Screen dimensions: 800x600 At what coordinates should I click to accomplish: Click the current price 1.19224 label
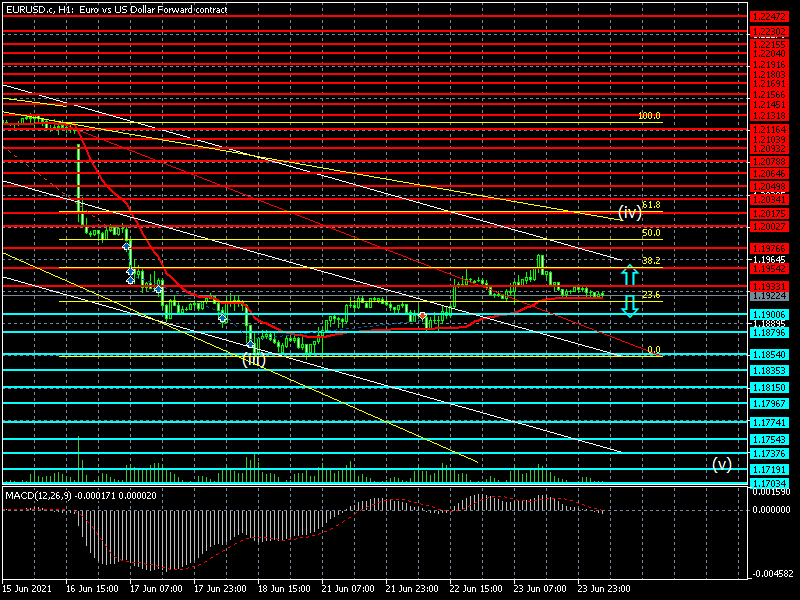[x=768, y=296]
